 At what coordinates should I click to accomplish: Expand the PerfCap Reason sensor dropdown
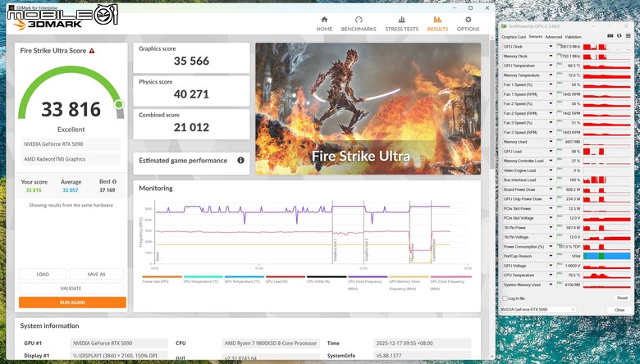551,256
